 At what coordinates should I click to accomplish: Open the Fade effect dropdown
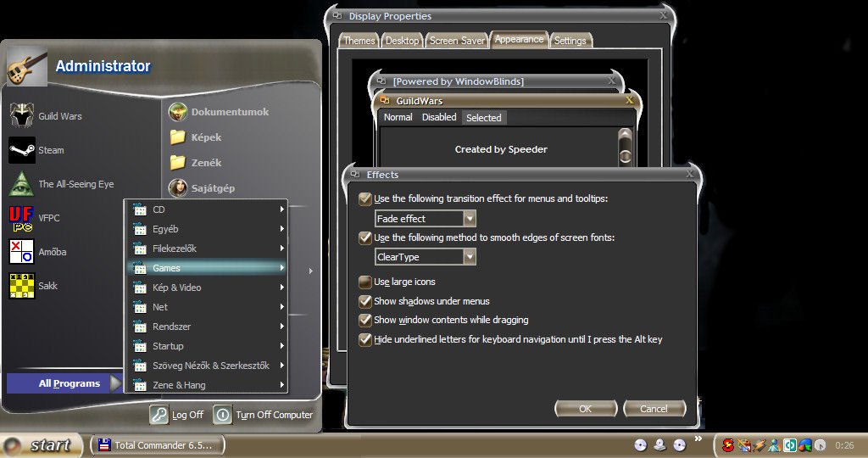pos(469,219)
